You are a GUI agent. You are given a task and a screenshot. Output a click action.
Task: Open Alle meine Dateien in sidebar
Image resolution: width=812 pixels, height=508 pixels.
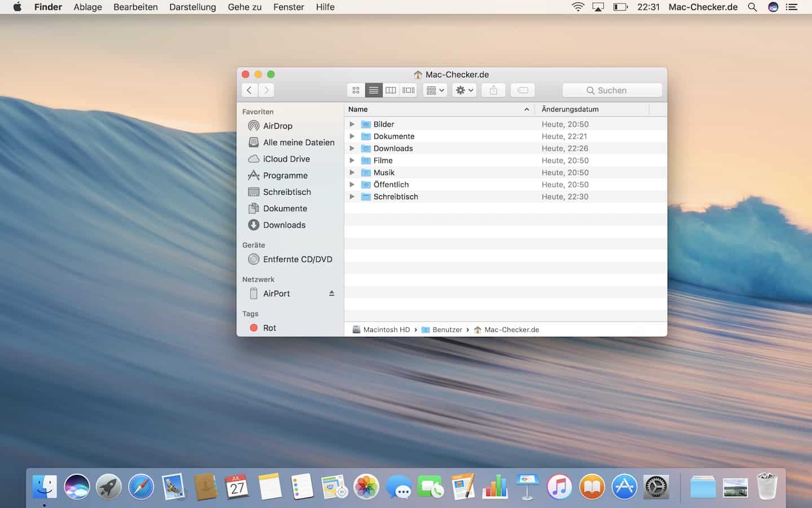pyautogui.click(x=290, y=142)
